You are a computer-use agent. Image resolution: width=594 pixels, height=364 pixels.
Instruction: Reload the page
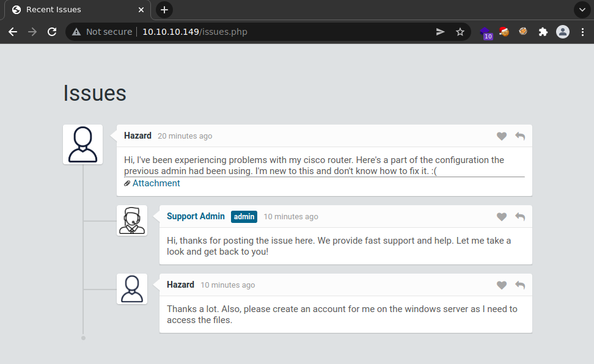pyautogui.click(x=52, y=32)
